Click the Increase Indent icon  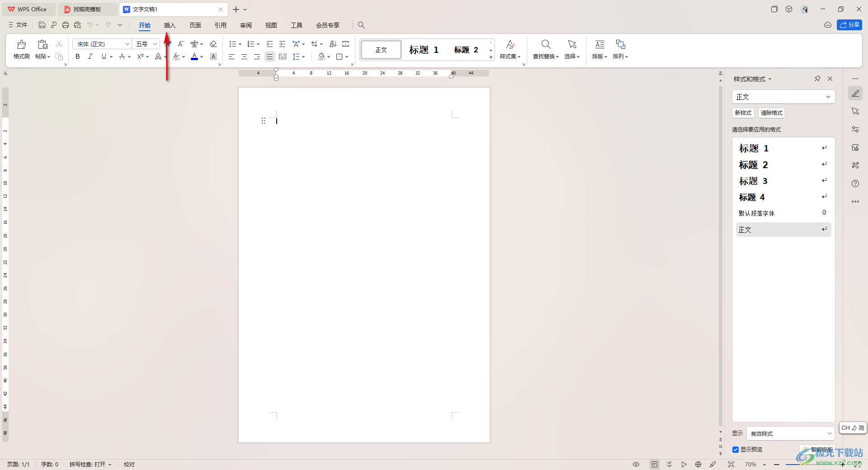pyautogui.click(x=282, y=44)
